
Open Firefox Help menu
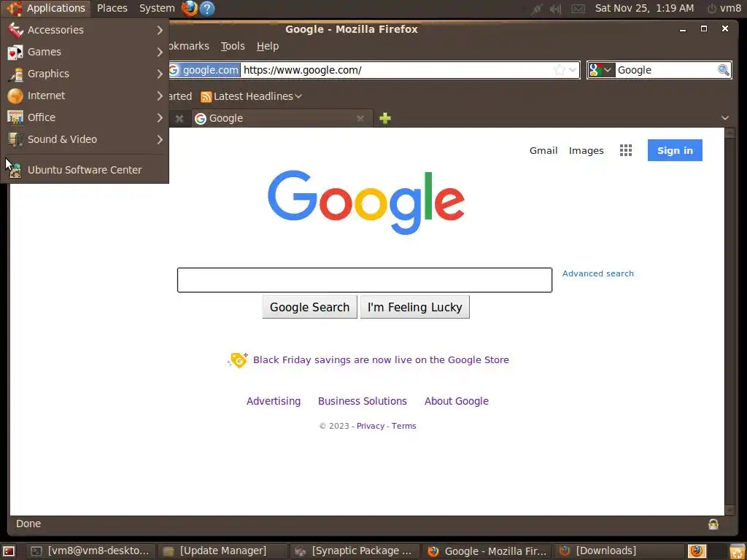pyautogui.click(x=267, y=46)
